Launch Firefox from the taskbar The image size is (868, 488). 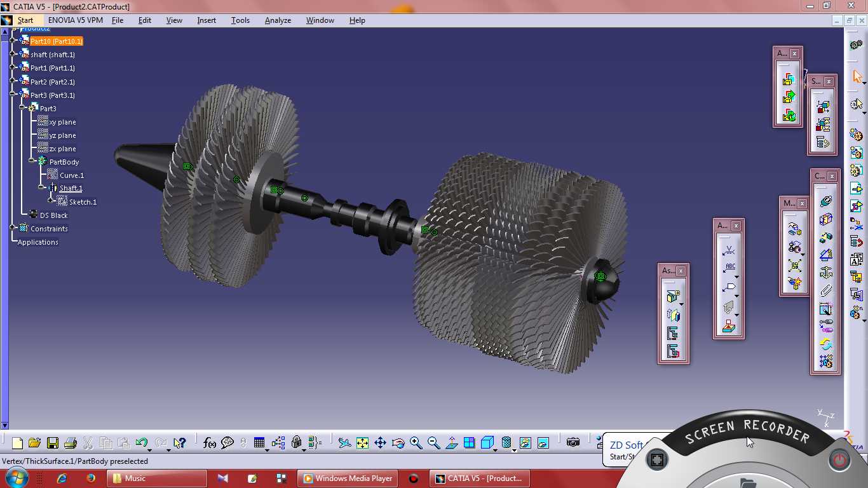(91, 478)
